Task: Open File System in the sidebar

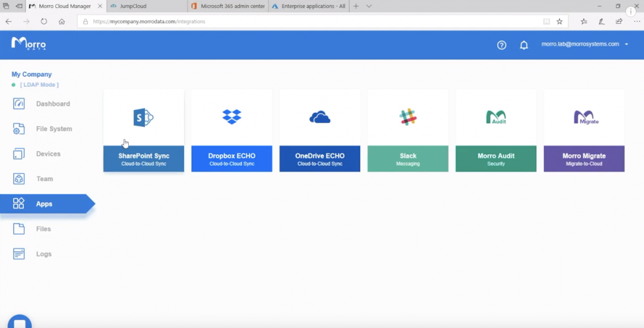Action: (x=54, y=129)
